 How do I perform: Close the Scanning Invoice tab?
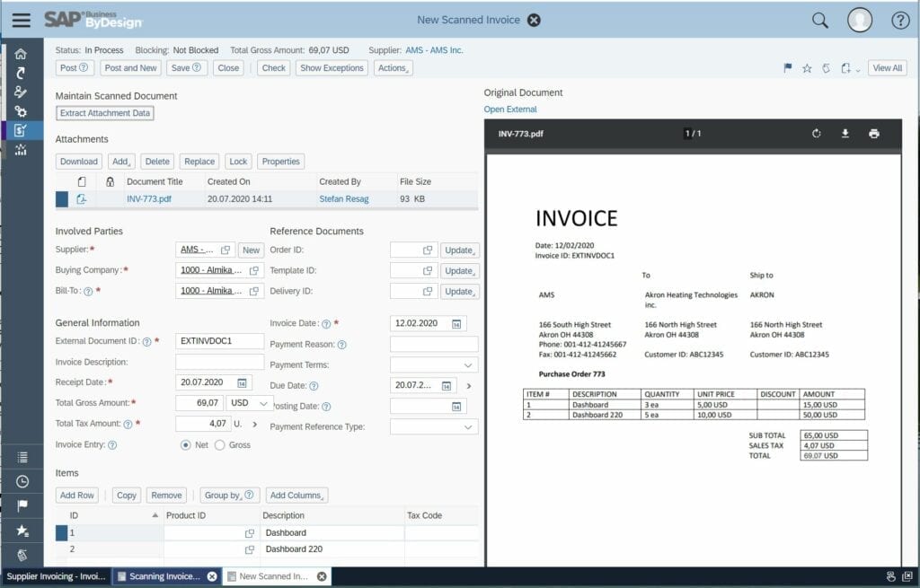[212, 576]
